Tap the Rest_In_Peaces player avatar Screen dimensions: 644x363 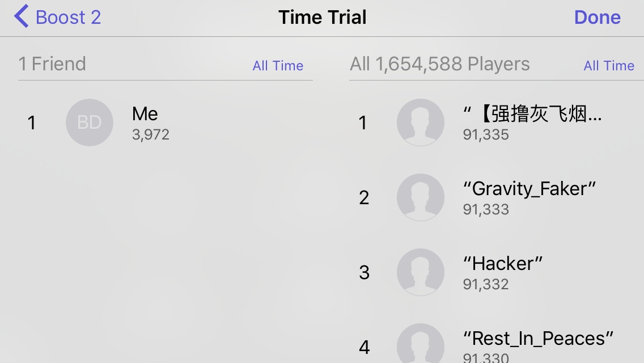point(420,343)
